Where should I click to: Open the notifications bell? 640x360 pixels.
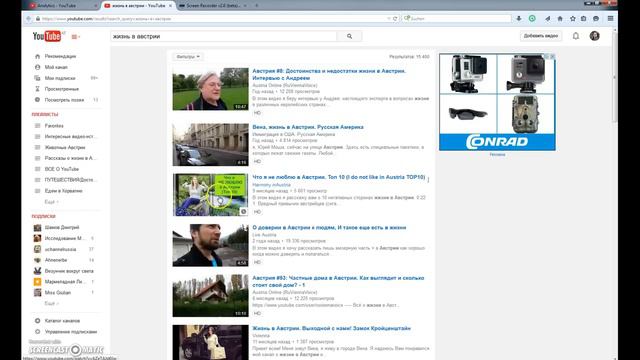pyautogui.click(x=576, y=36)
